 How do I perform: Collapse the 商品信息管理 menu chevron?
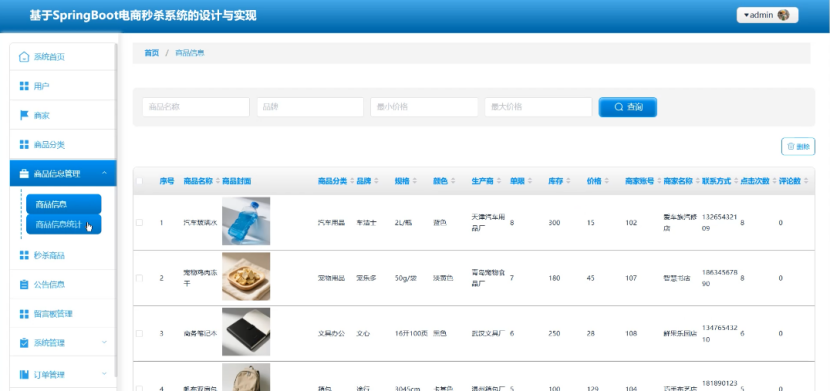tap(104, 173)
